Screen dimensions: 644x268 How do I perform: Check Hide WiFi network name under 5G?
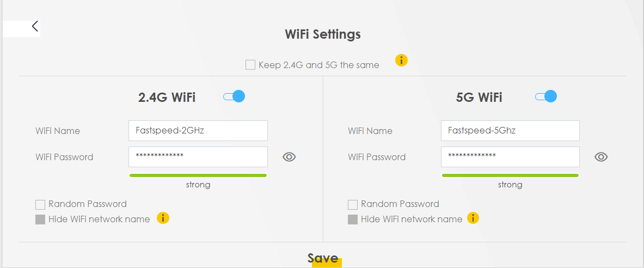353,220
